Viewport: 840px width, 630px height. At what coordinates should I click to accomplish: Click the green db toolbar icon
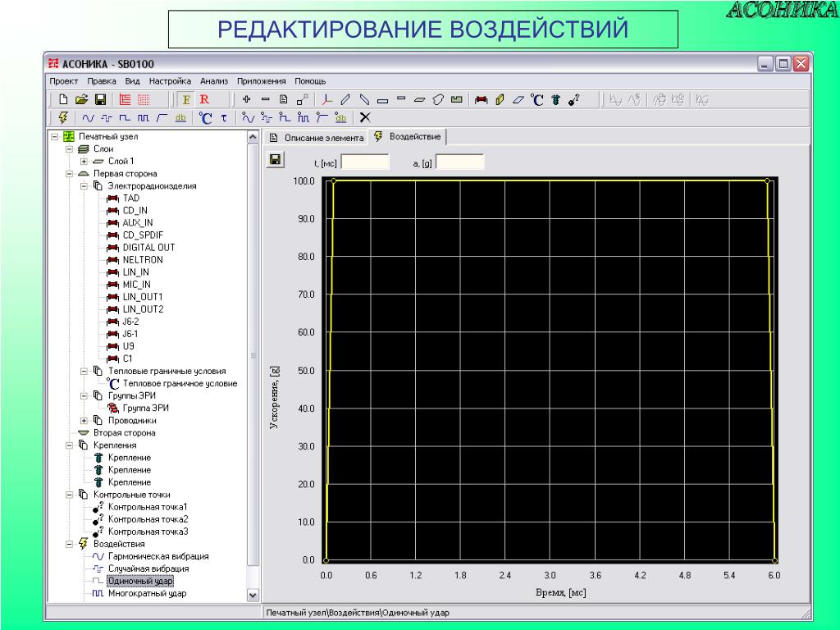pos(180,118)
